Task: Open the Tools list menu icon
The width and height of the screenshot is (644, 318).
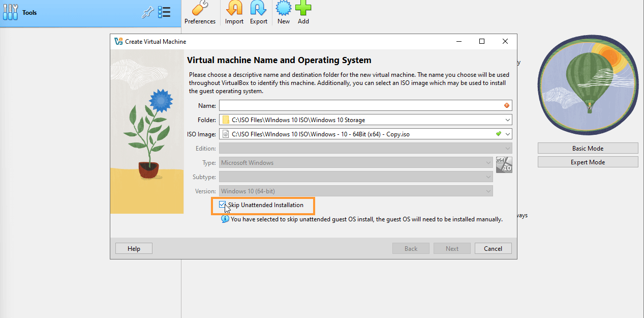Action: (x=164, y=12)
